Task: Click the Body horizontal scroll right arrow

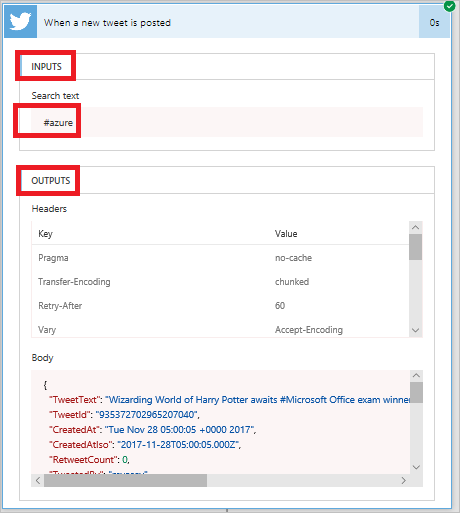Action: pyautogui.click(x=404, y=480)
